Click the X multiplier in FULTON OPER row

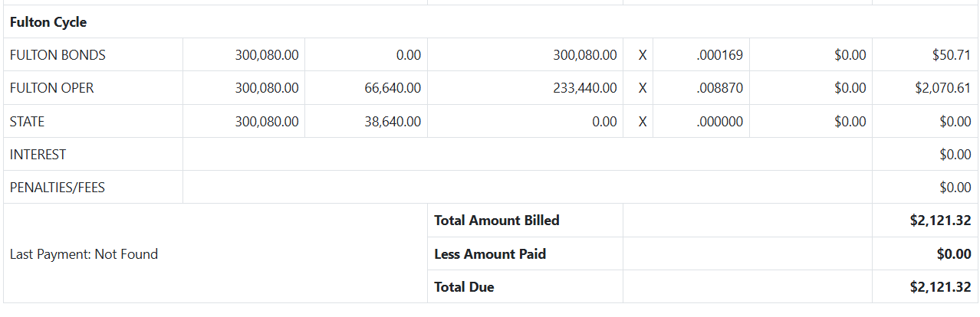643,88
